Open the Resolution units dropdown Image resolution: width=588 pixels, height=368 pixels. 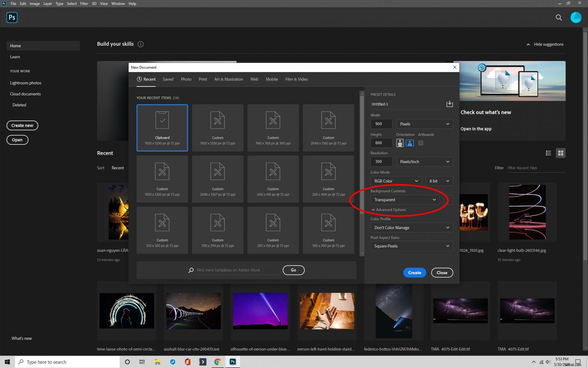coord(424,162)
